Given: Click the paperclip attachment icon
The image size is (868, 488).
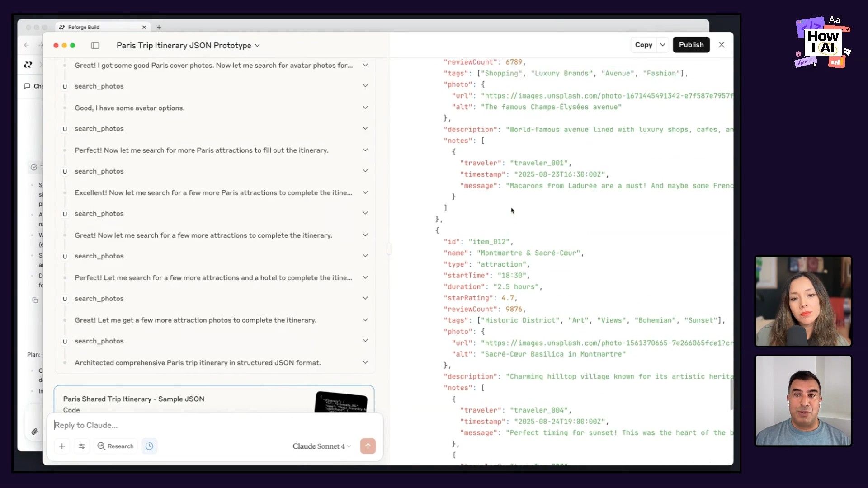Looking at the screenshot, I should (34, 432).
